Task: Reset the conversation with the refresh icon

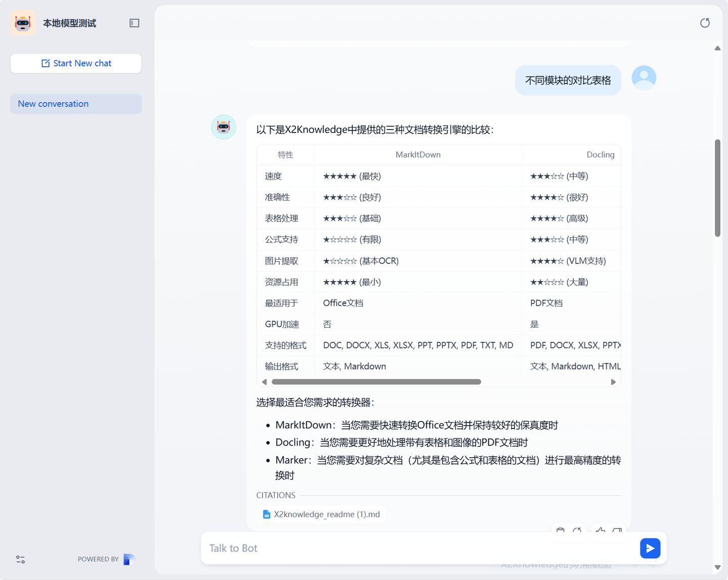Action: (705, 23)
